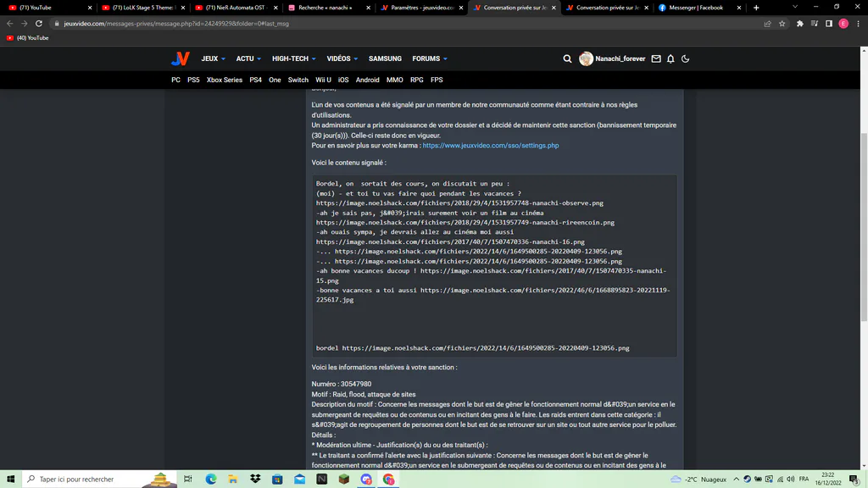
Task: Toggle dark mode moon icon
Action: (x=685, y=58)
